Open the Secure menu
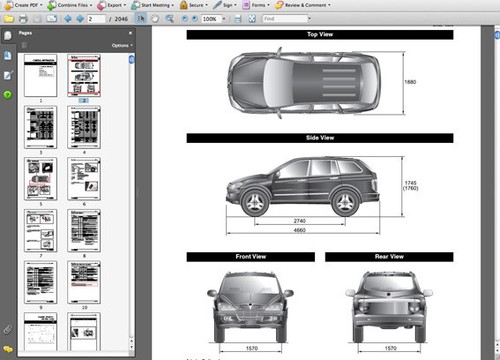Image resolution: width=500 pixels, height=360 pixels. [x=194, y=5]
